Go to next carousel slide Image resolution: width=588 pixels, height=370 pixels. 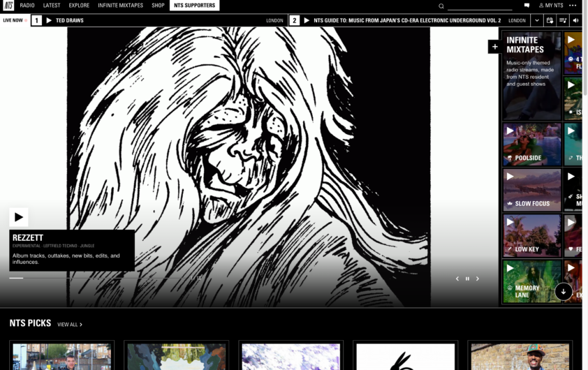tap(478, 279)
